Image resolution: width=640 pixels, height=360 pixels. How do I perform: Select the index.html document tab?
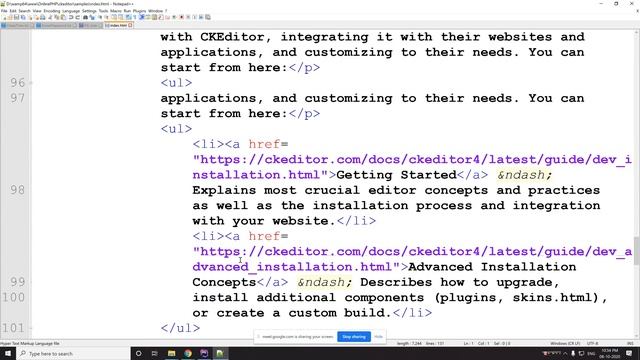(x=118, y=25)
